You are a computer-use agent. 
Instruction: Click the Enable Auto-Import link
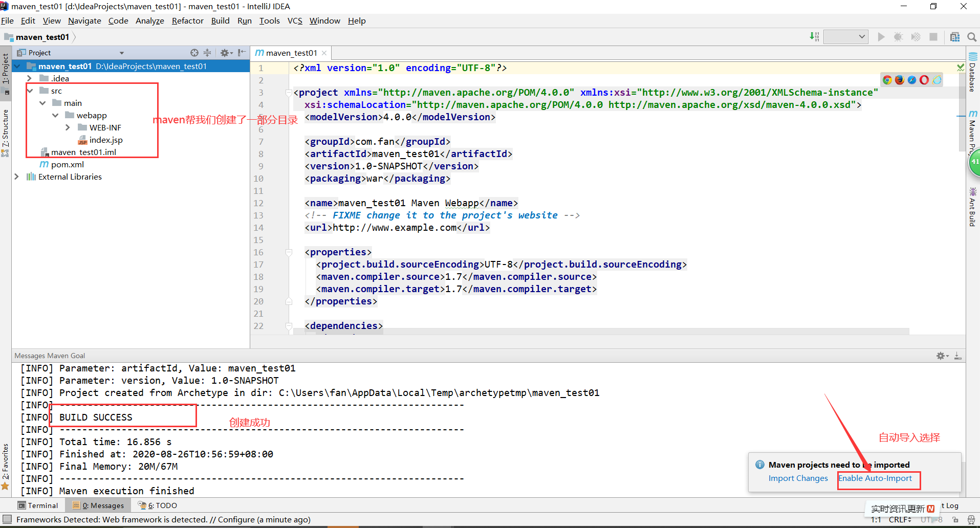pos(875,478)
